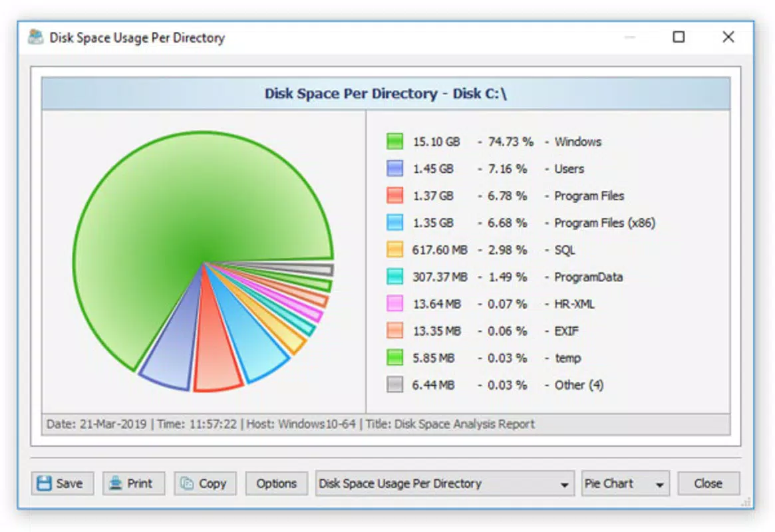This screenshot has width=775, height=532.
Task: Open the Disk Space Usage Per Directory dropdown
Action: tap(444, 483)
